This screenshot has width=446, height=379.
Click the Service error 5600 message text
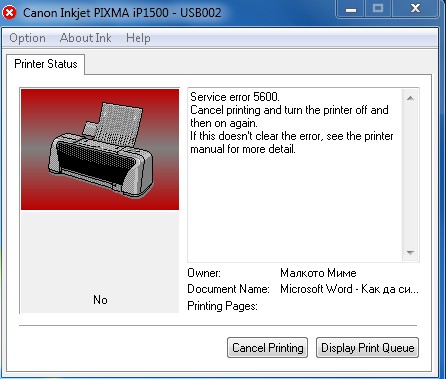(235, 97)
